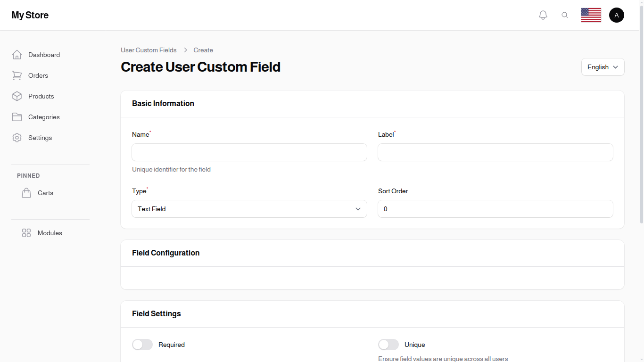
Task: Open the Settings menu item
Action: point(40,138)
